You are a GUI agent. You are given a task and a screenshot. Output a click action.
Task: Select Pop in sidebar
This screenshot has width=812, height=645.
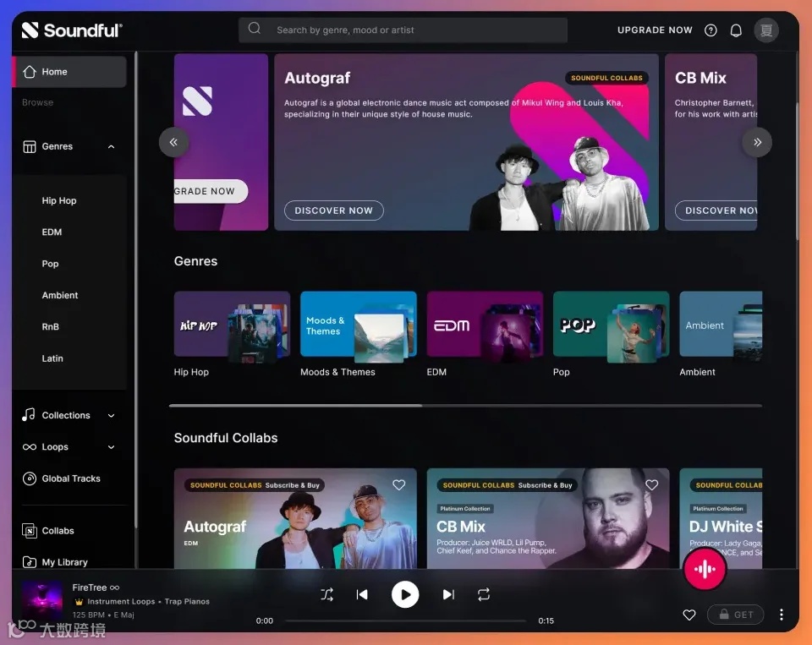pyautogui.click(x=50, y=264)
